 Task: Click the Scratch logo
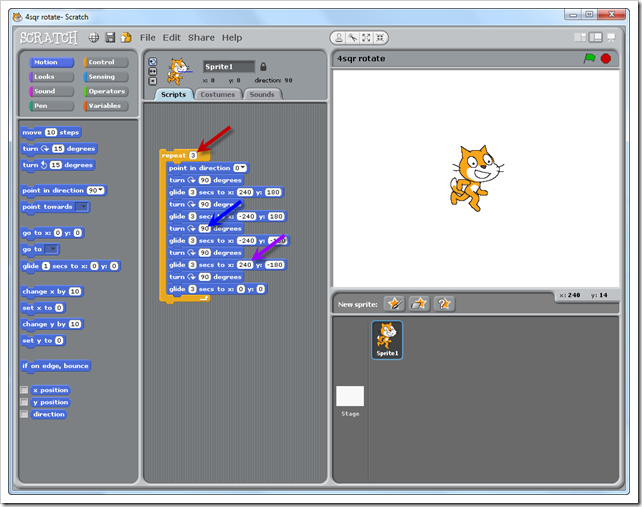pyautogui.click(x=49, y=38)
